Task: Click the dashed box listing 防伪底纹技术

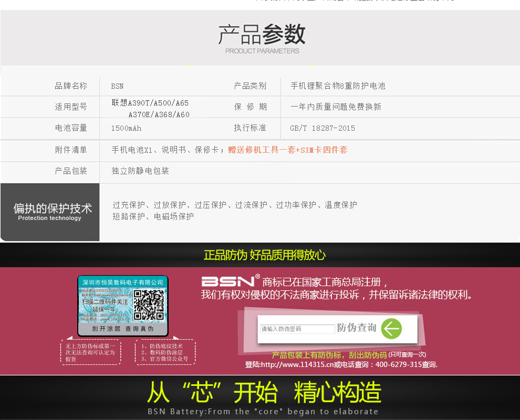Action: [165, 352]
